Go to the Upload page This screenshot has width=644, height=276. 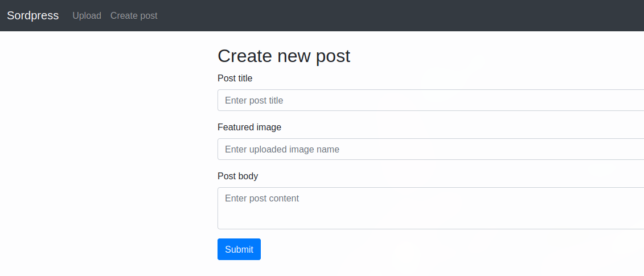coord(87,15)
